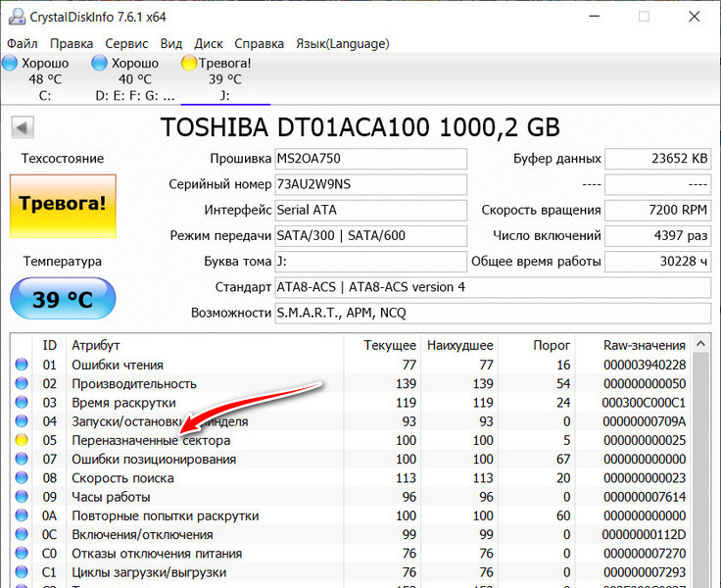Click raw value 000000000025
721x588 pixels.
point(645,440)
